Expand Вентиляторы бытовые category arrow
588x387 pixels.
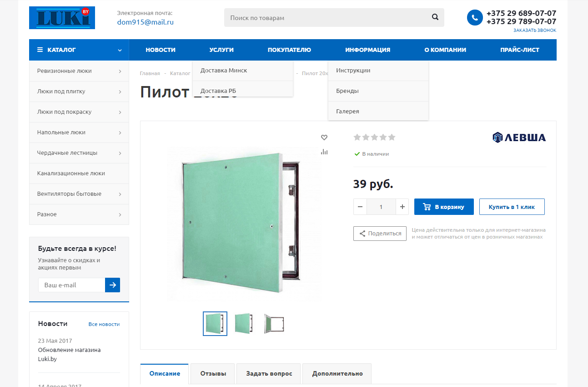(x=120, y=194)
